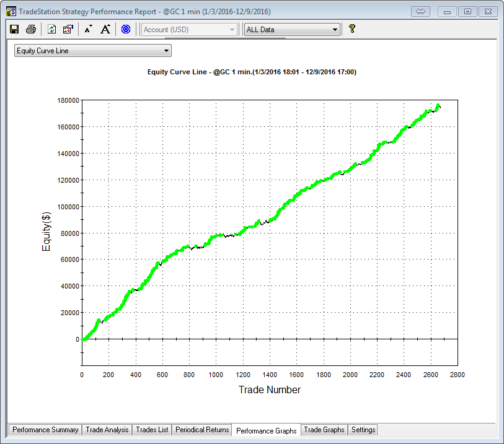Click the refresh report icon
This screenshot has width=504, height=444.
pyautogui.click(x=52, y=29)
